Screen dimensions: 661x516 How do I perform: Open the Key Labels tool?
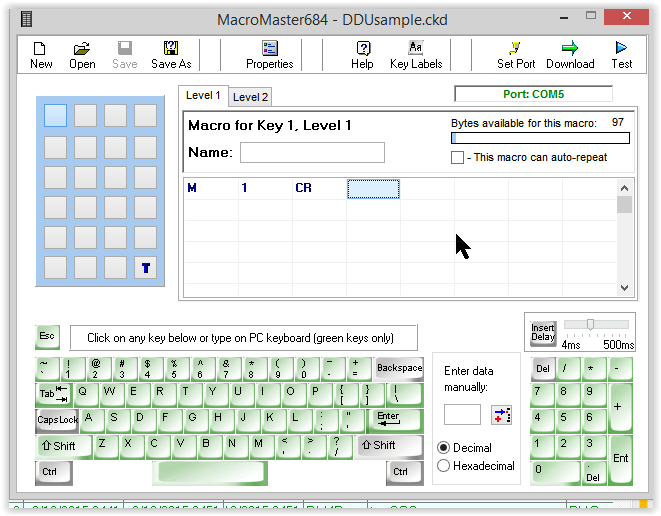pos(416,55)
